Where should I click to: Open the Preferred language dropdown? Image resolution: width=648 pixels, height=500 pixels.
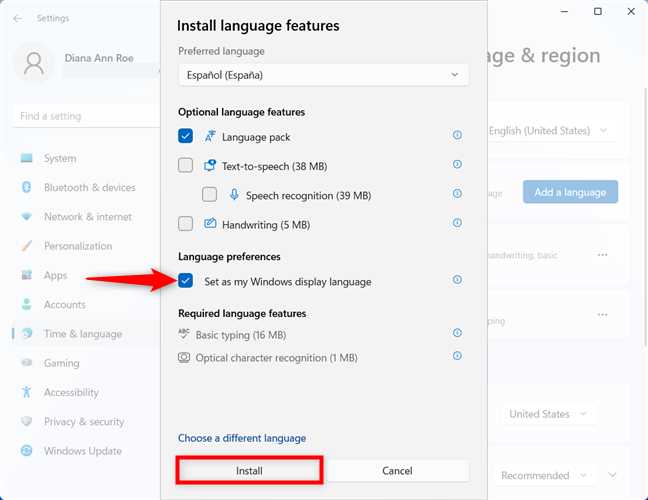point(323,75)
